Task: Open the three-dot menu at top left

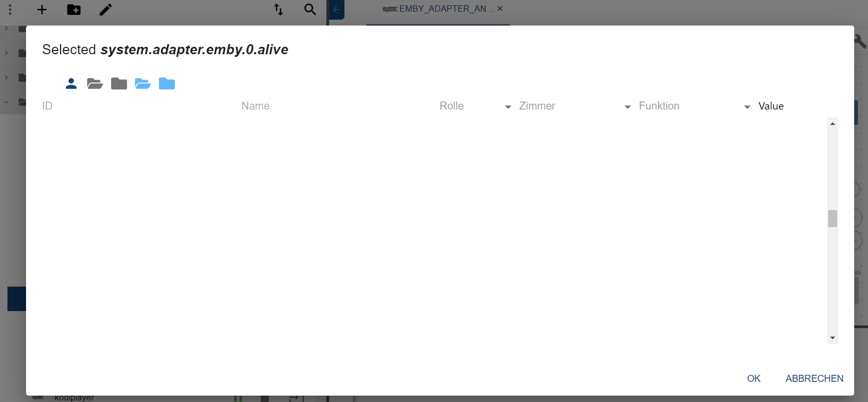Action: (x=10, y=10)
